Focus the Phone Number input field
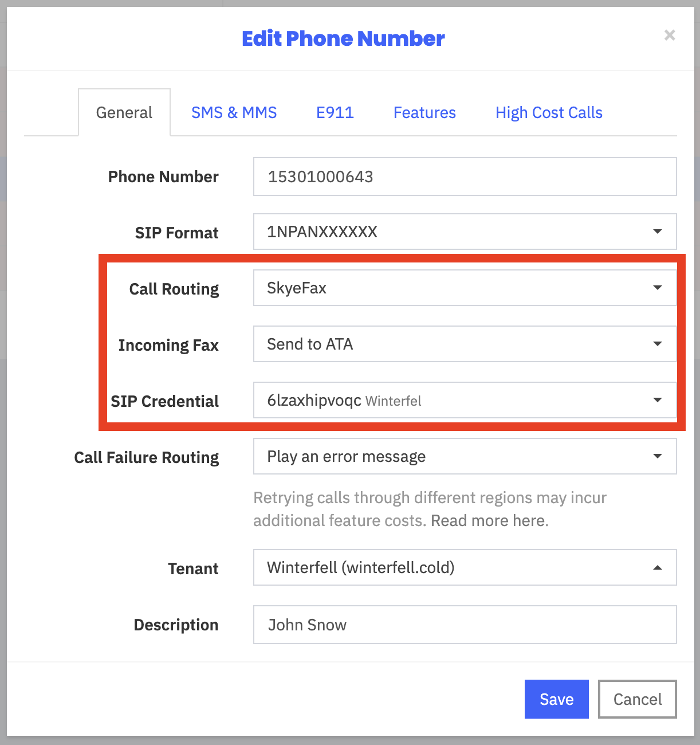Viewport: 700px width, 745px height. tap(465, 177)
